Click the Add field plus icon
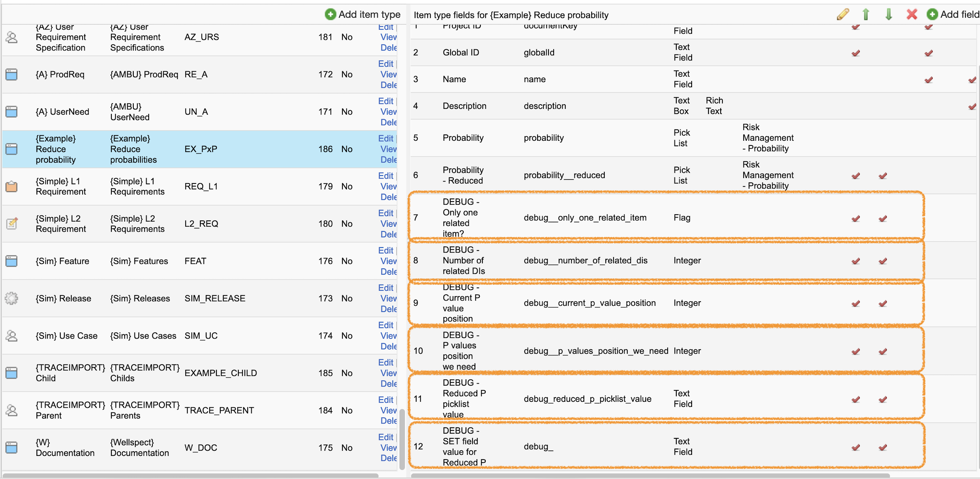Viewport: 980px width, 479px height. pos(932,15)
